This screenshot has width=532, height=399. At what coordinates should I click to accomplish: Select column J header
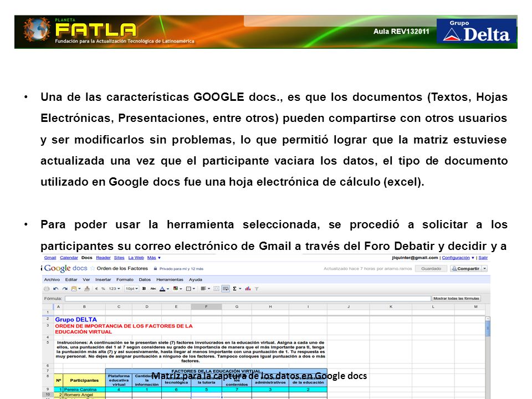point(349,306)
